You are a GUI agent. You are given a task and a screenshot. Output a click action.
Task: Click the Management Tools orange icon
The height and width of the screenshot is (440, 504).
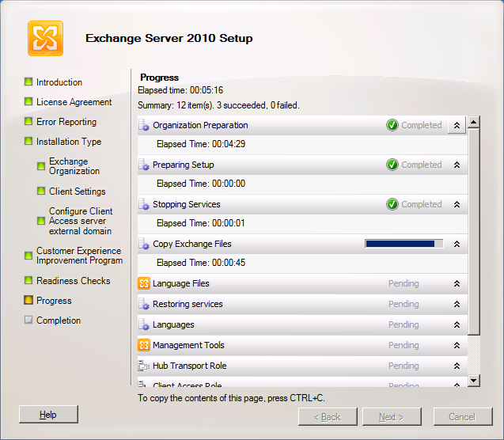point(144,345)
